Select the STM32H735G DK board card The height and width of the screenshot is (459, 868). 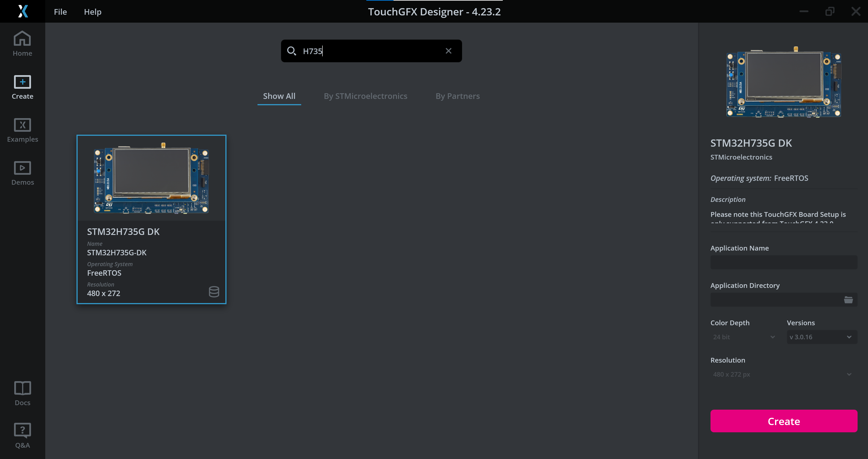click(x=151, y=219)
